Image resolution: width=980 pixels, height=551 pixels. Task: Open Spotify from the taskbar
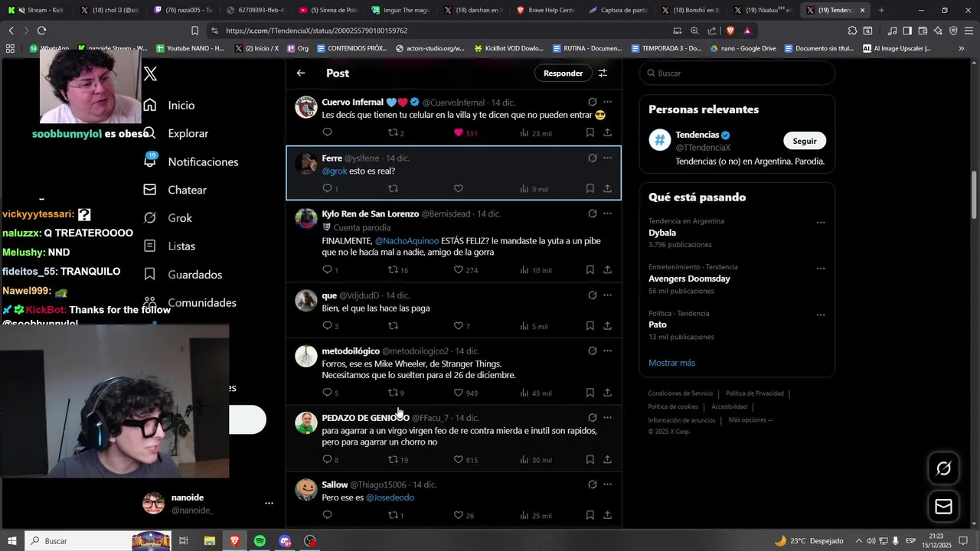tap(260, 541)
